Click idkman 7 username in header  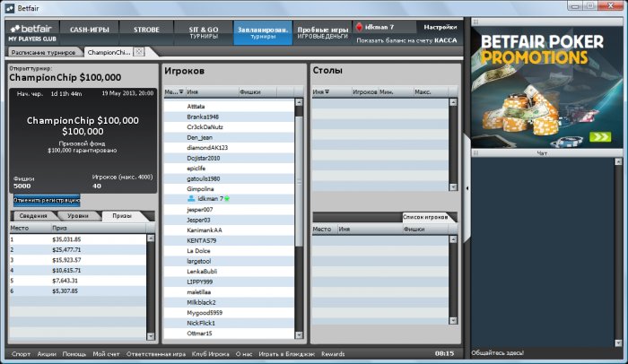click(x=379, y=27)
